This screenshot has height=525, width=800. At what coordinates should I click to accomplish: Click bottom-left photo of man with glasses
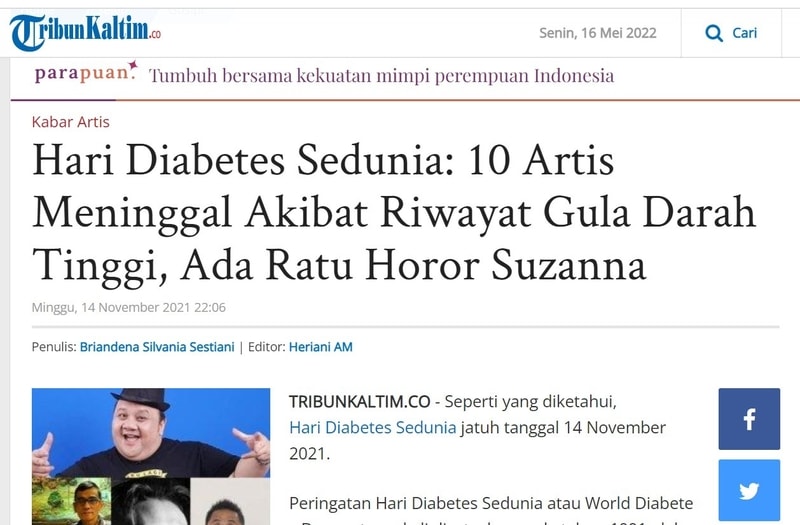(70, 500)
